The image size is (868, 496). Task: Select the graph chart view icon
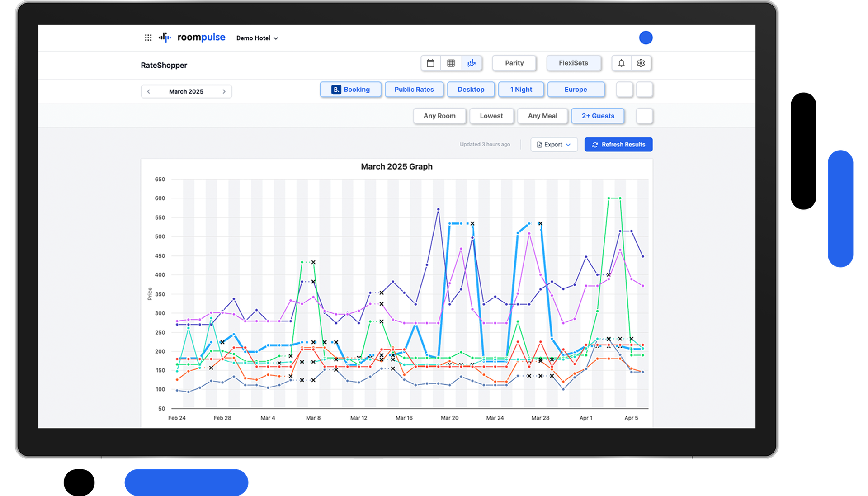click(472, 63)
